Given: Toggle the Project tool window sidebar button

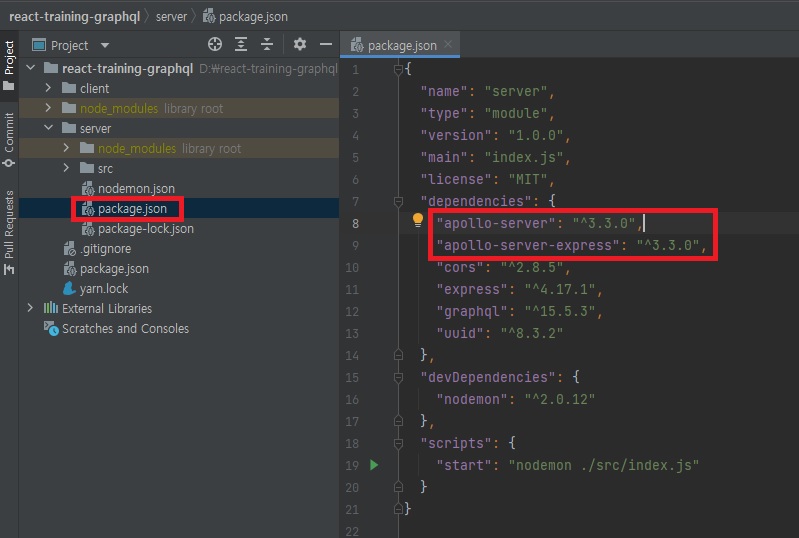Looking at the screenshot, I should click(x=9, y=65).
